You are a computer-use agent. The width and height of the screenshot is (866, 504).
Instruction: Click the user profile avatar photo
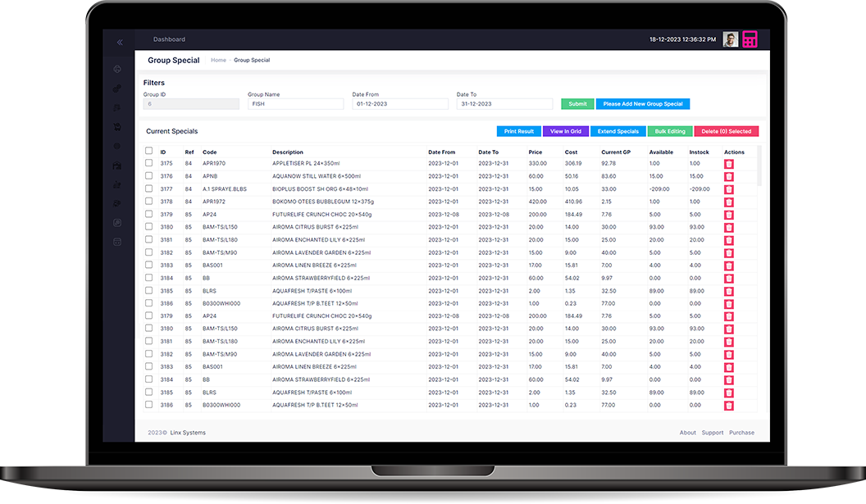[x=730, y=39]
